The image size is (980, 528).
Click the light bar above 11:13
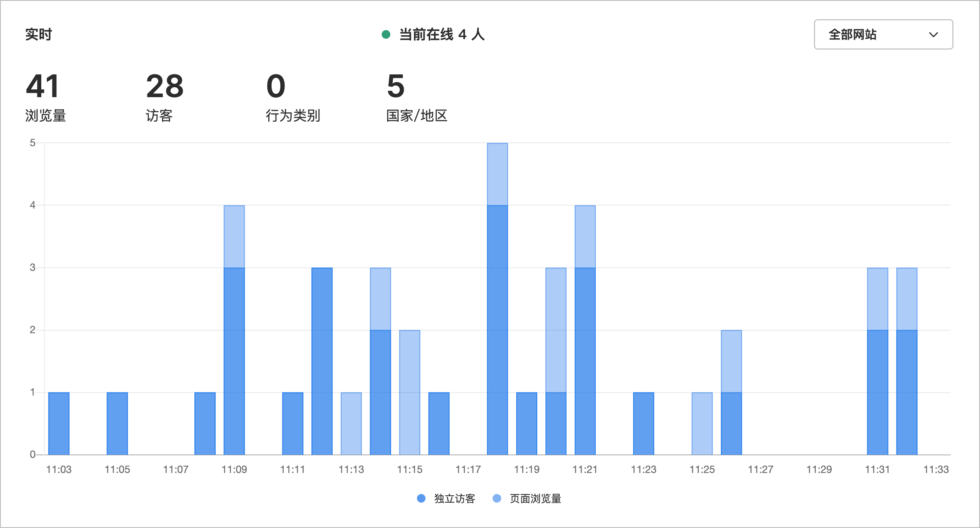pyautogui.click(x=351, y=424)
